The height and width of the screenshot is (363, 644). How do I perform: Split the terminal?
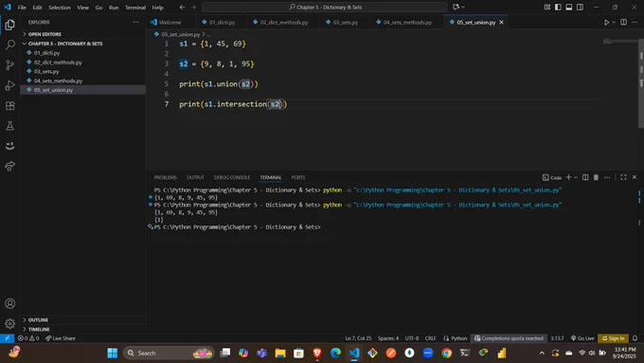tap(585, 177)
